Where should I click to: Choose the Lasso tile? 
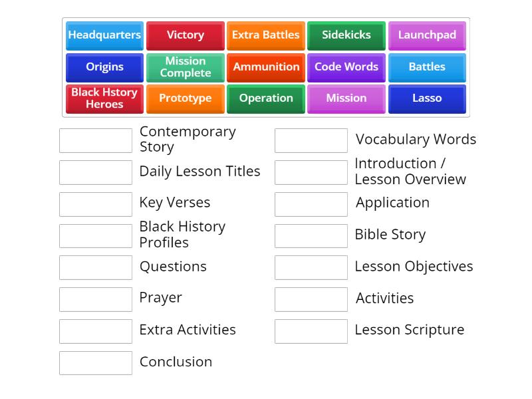(x=427, y=98)
